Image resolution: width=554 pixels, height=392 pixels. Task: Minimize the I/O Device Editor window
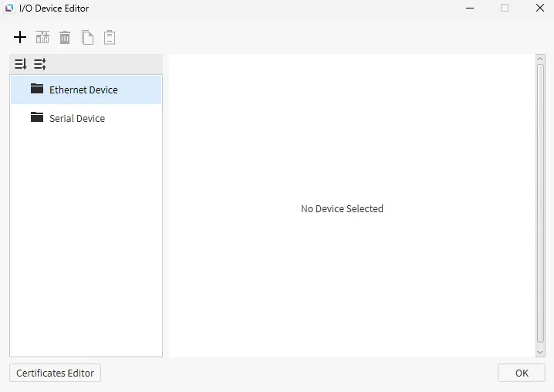[x=470, y=8]
